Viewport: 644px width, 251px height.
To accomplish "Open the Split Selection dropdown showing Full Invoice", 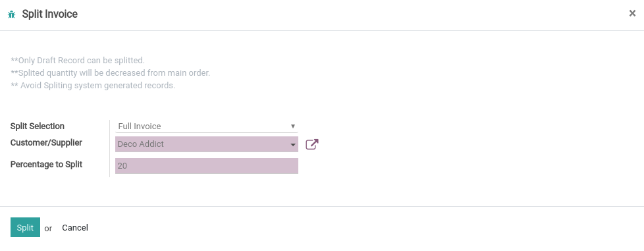I will (x=207, y=126).
